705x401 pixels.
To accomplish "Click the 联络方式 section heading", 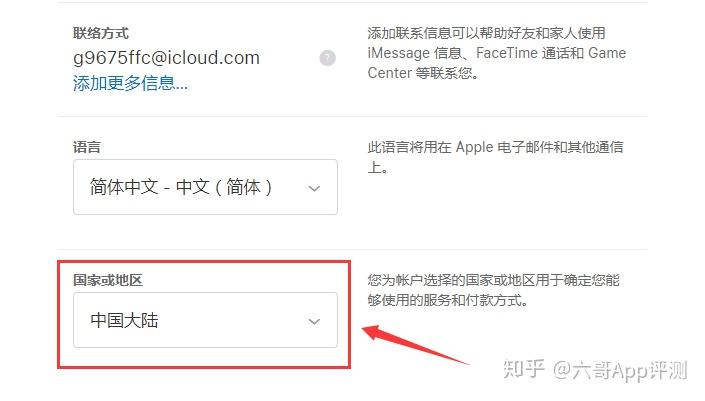I will pyautogui.click(x=101, y=33).
